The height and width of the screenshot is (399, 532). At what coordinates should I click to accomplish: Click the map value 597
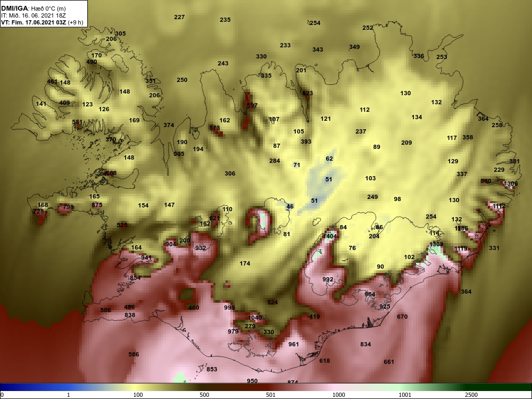click(x=252, y=105)
